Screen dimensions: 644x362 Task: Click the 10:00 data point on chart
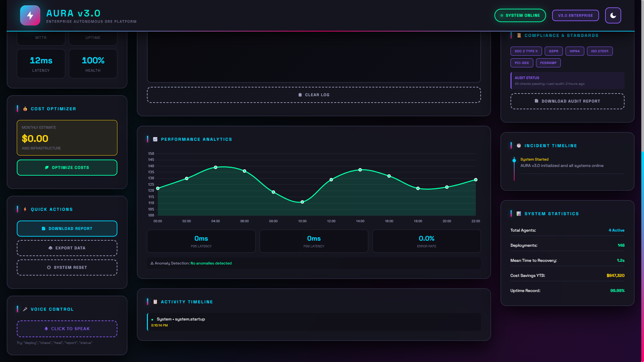[302, 202]
